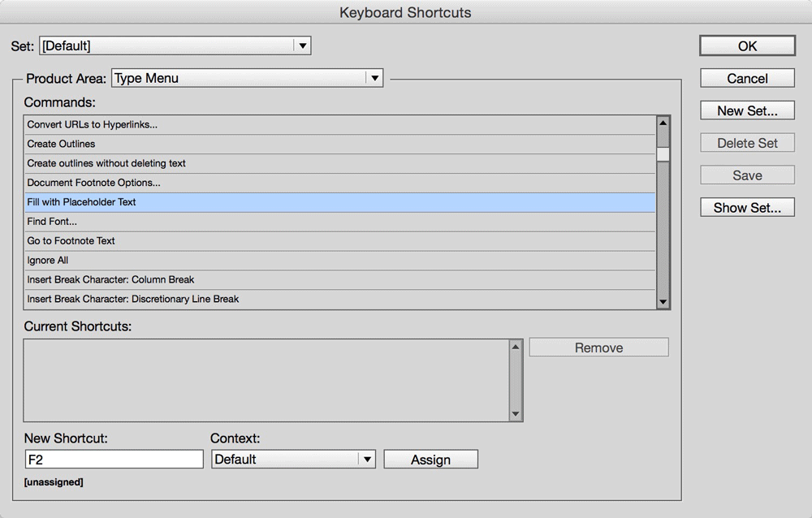This screenshot has width=812, height=518.
Task: Click the Commands list scrollbar thumb
Action: (663, 153)
